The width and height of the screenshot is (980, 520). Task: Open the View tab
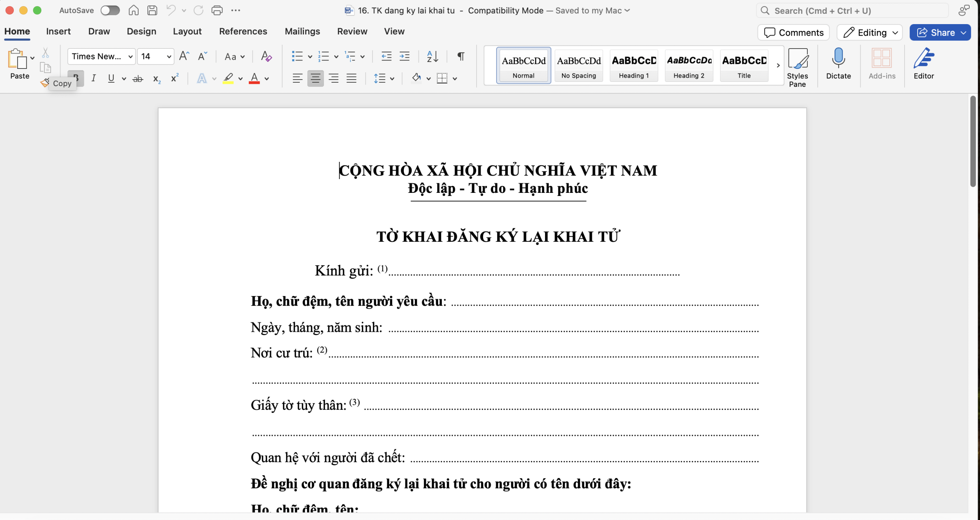[394, 31]
